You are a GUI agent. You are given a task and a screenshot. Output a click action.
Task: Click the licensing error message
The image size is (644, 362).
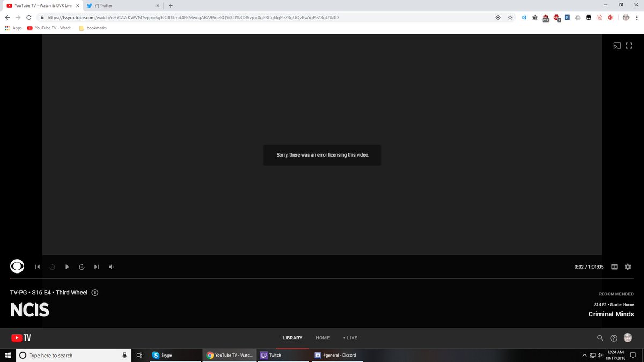[322, 155]
